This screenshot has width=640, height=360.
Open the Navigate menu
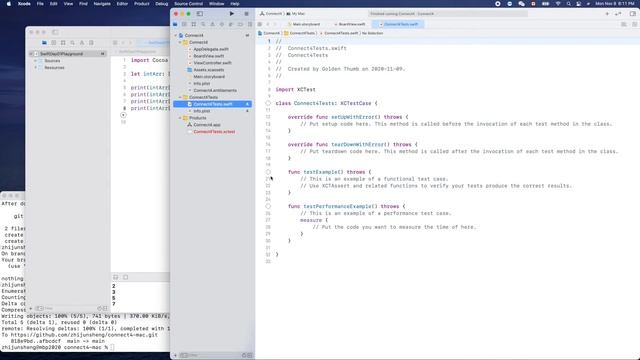click(x=102, y=4)
